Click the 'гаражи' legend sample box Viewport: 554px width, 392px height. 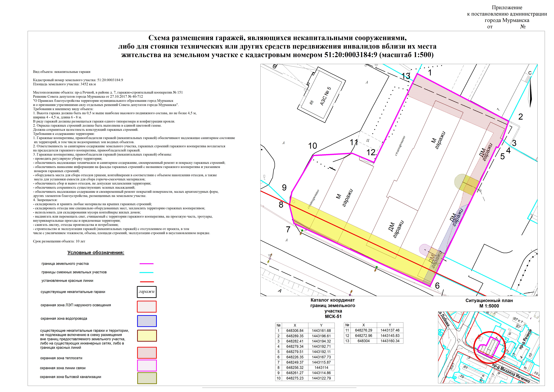pos(147,292)
